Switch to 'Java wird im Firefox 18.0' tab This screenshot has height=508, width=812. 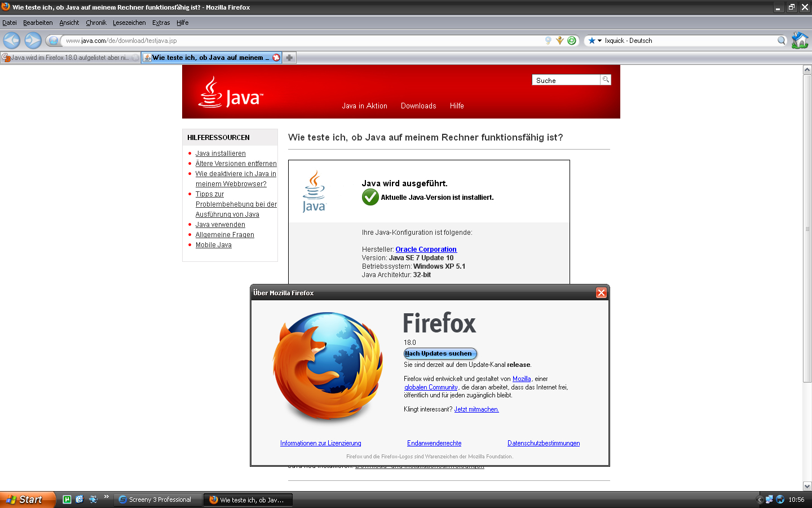(70, 58)
